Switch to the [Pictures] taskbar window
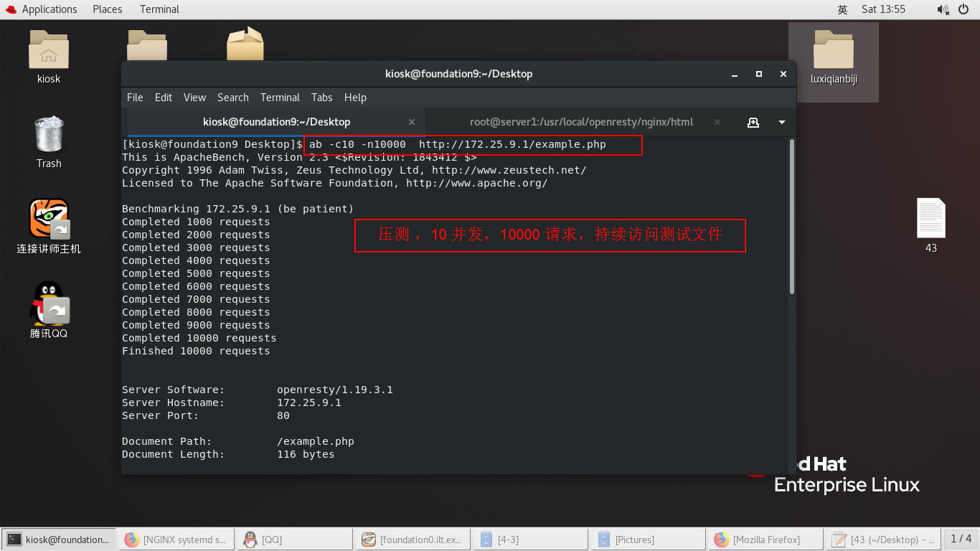 pos(648,540)
